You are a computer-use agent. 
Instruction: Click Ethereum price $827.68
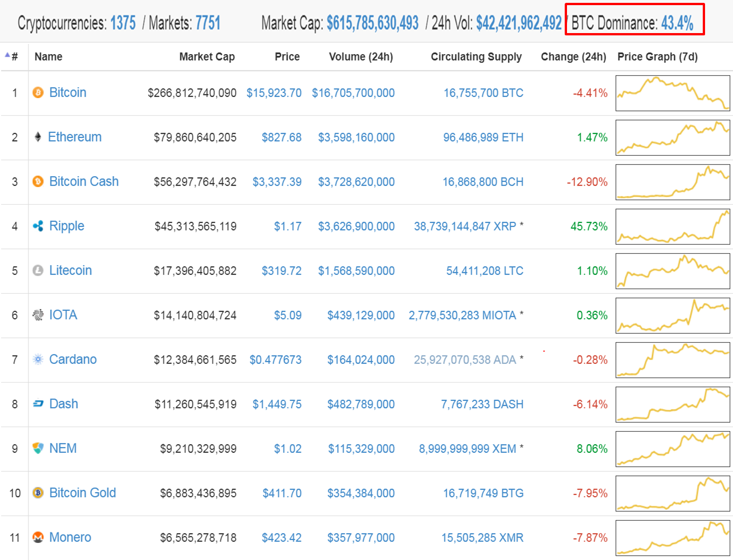click(282, 137)
